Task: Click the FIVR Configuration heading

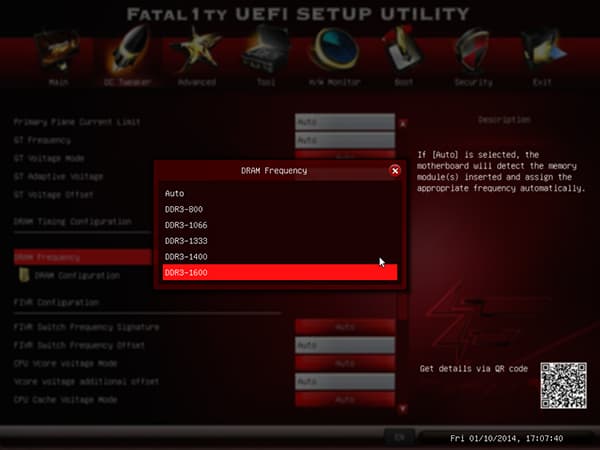Action: 56,302
